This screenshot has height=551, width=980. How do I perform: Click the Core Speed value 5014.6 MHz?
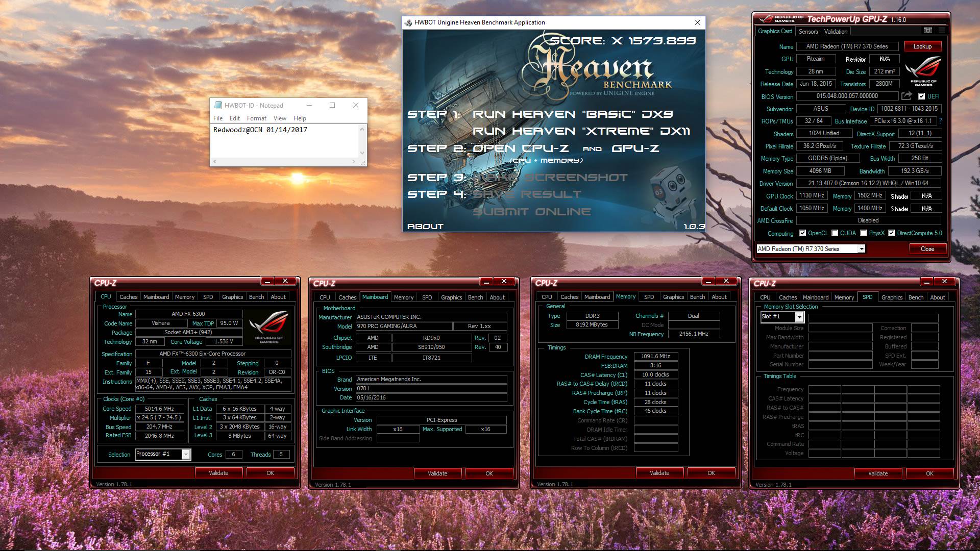tap(159, 409)
